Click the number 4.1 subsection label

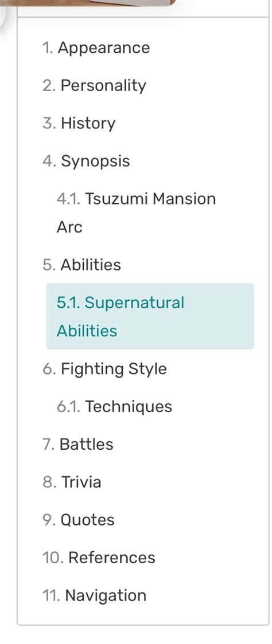pos(69,199)
